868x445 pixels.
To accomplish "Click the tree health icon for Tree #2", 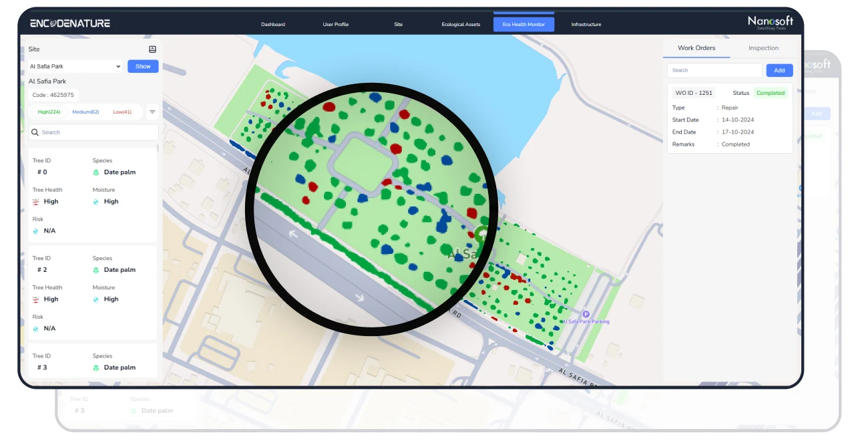I will click(37, 299).
